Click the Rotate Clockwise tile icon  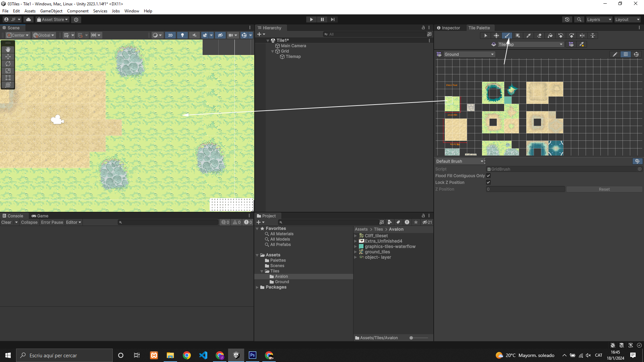(572, 36)
